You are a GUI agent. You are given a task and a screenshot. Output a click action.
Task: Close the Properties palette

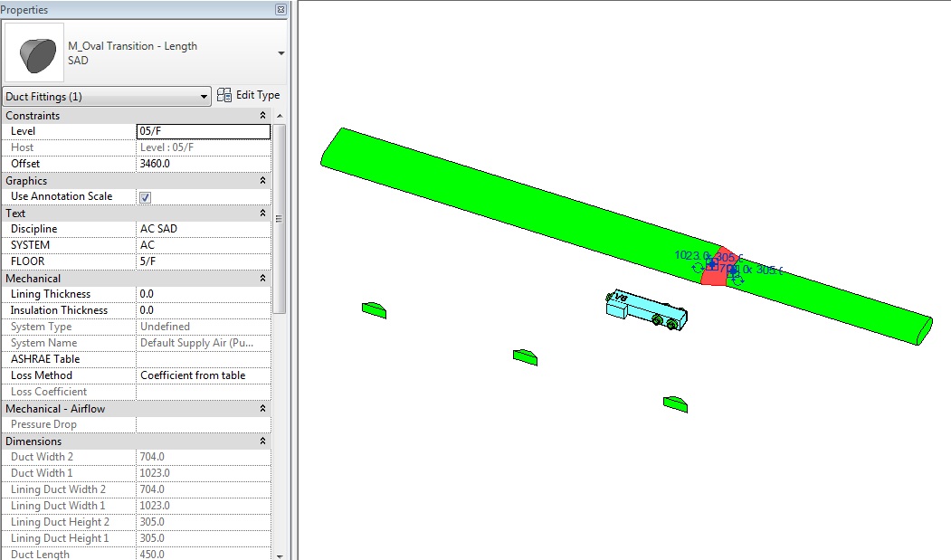281,9
